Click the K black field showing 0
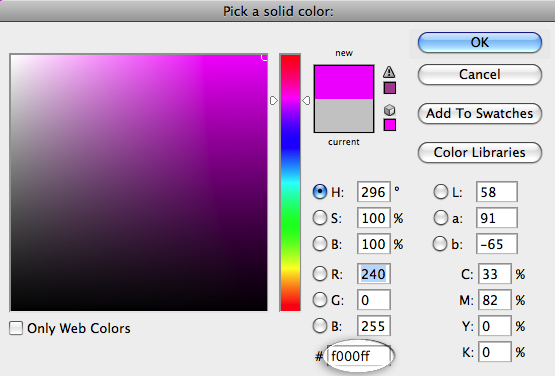Image resolution: width=555 pixels, height=376 pixels. pos(494,352)
